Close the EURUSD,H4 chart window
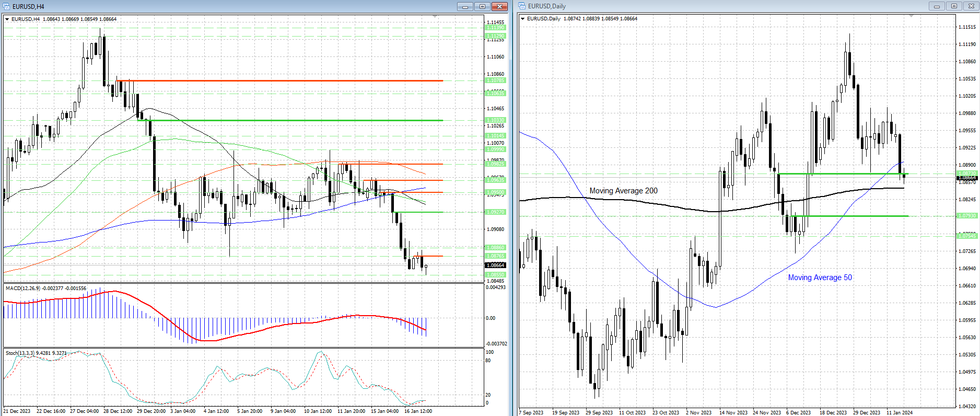 500,6
